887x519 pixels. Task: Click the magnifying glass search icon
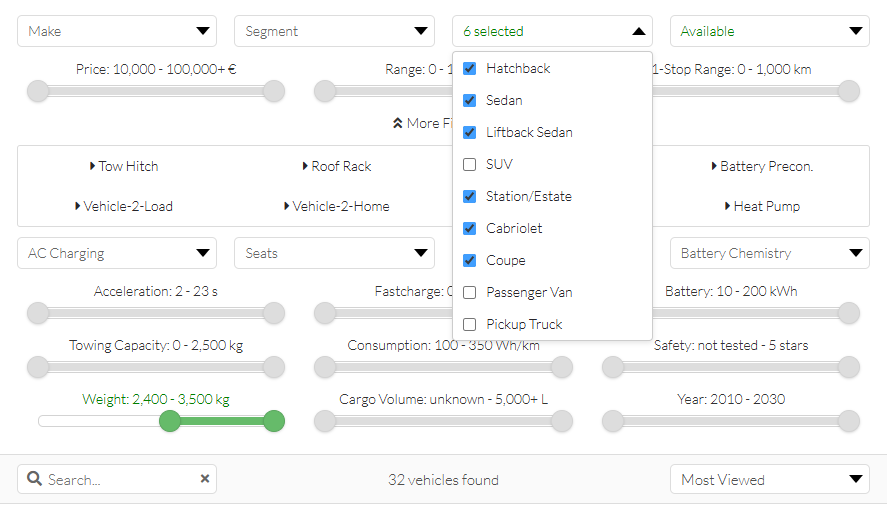35,480
